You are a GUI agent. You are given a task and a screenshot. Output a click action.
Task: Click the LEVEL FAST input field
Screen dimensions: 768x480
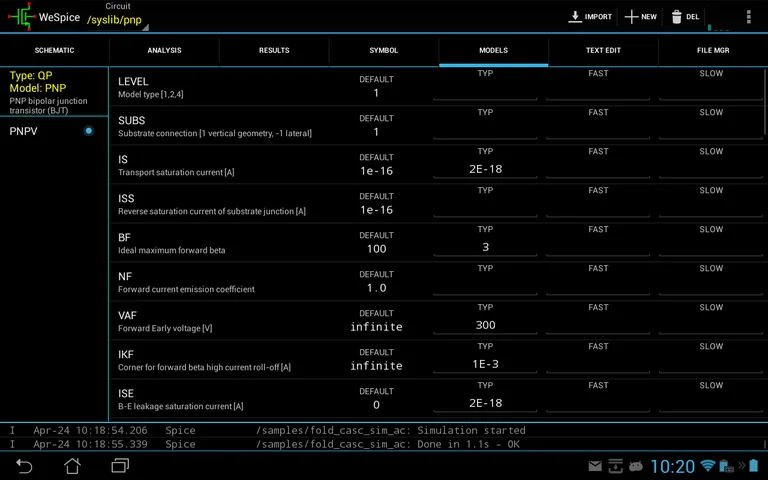[x=598, y=90]
